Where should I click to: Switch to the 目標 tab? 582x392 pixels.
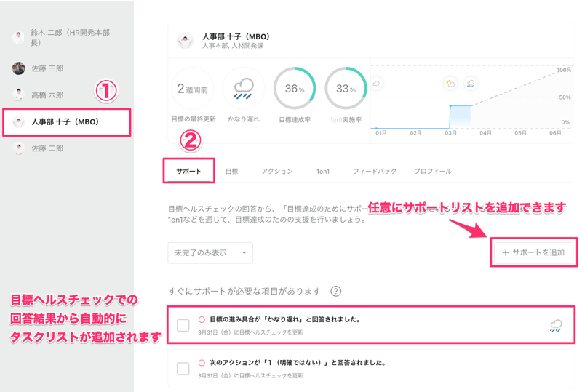[231, 172]
